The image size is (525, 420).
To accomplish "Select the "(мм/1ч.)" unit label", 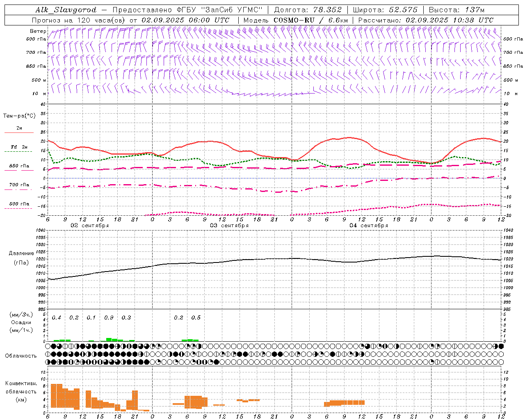I will pos(21,330).
